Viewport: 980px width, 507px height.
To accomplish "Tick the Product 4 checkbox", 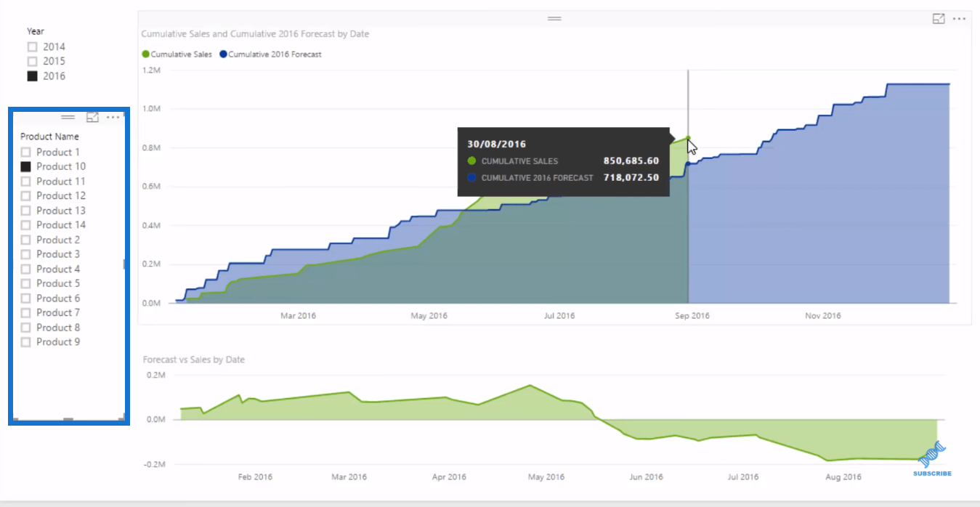I will (25, 269).
